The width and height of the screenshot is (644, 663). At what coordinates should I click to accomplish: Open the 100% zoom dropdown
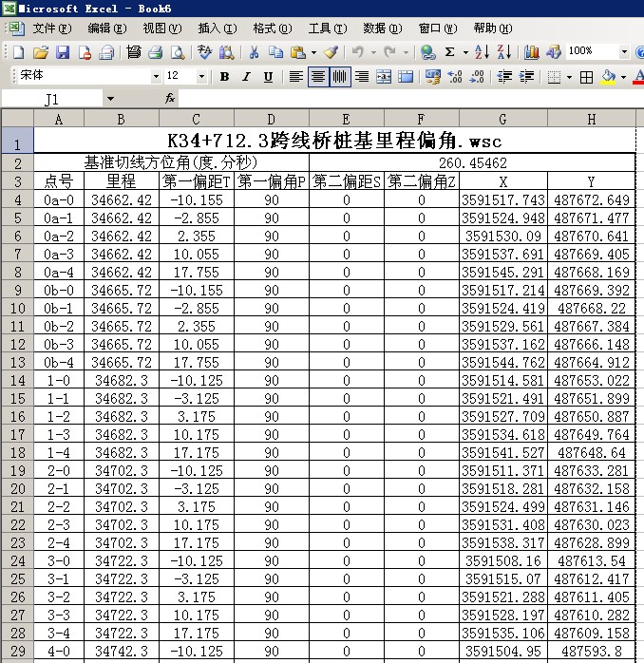[624, 52]
